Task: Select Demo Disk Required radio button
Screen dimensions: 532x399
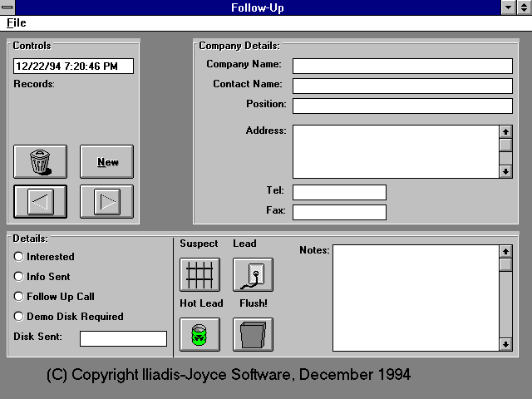Action: tap(19, 317)
